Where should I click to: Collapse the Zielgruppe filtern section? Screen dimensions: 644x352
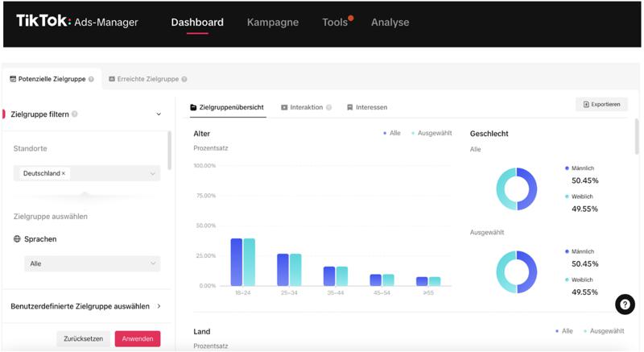[159, 114]
